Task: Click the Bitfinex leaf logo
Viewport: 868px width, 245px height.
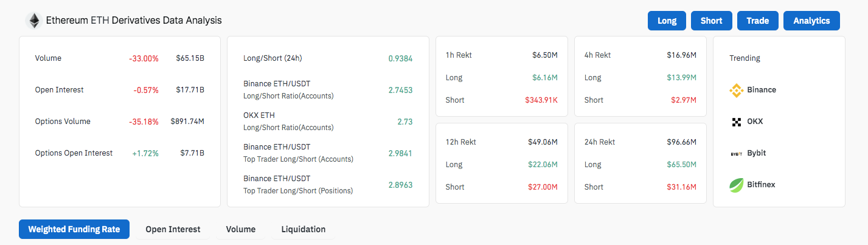Action: click(736, 185)
